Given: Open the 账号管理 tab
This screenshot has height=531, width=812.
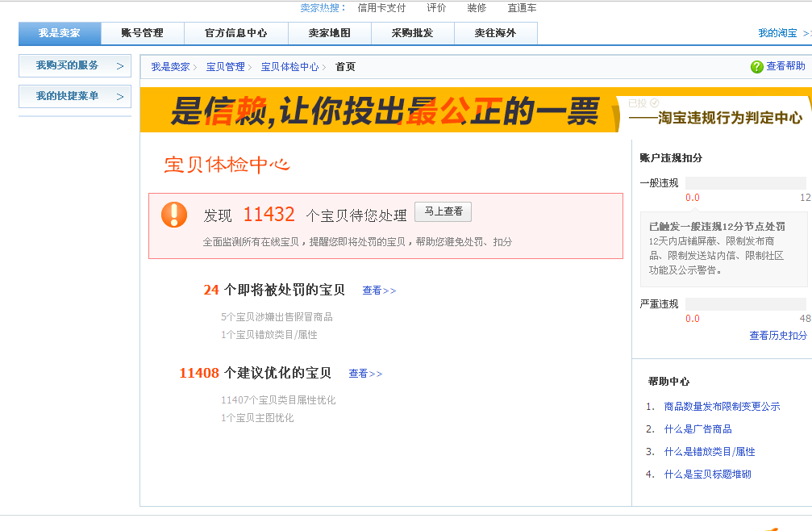Looking at the screenshot, I should pyautogui.click(x=143, y=33).
